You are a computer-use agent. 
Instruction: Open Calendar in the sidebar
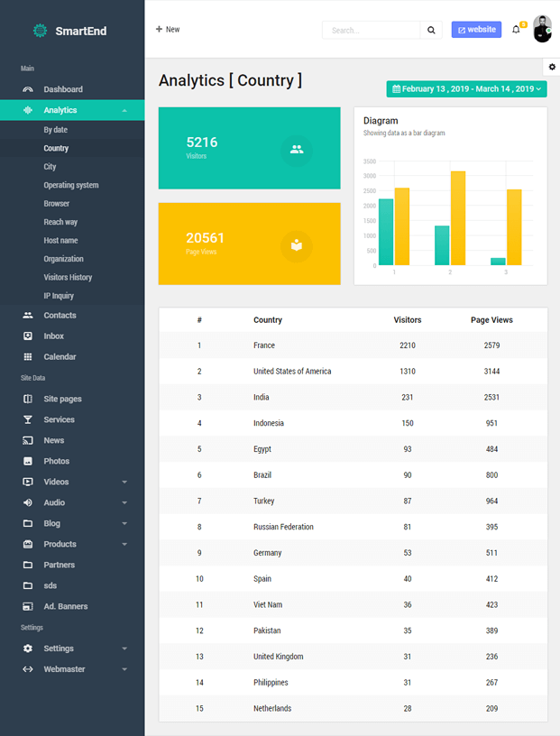pos(60,357)
